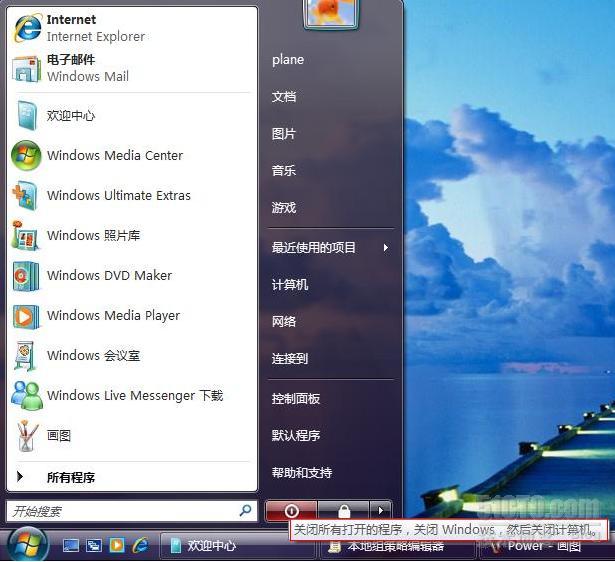The image size is (615, 562).
Task: Click the red power shutdown button
Action: (x=291, y=511)
